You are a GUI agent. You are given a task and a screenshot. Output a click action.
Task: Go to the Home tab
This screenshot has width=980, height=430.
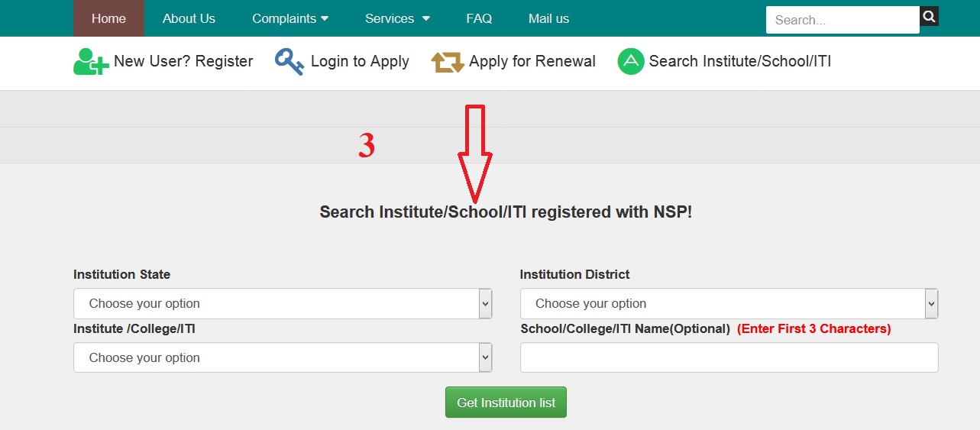(x=108, y=18)
